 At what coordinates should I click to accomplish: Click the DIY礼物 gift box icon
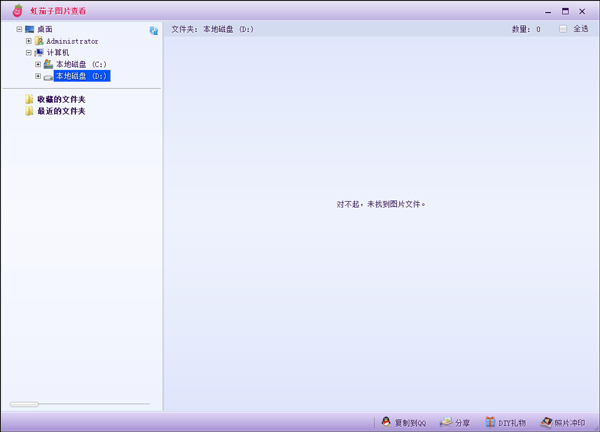point(490,423)
